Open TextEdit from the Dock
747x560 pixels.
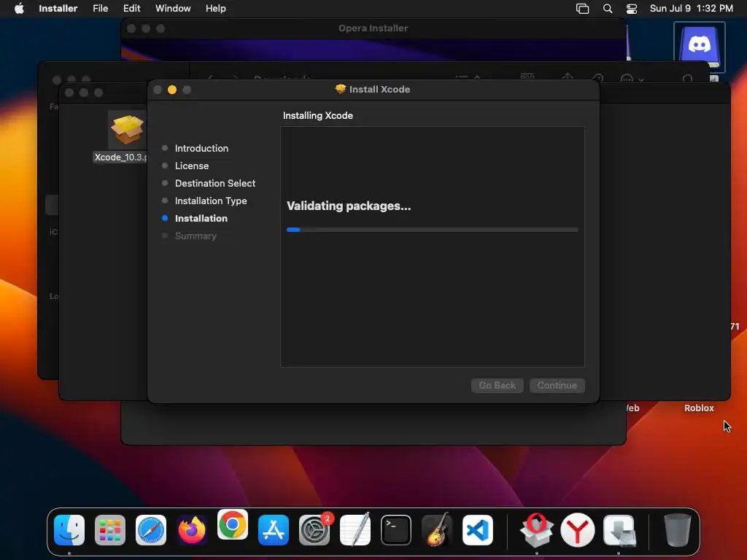coord(355,530)
